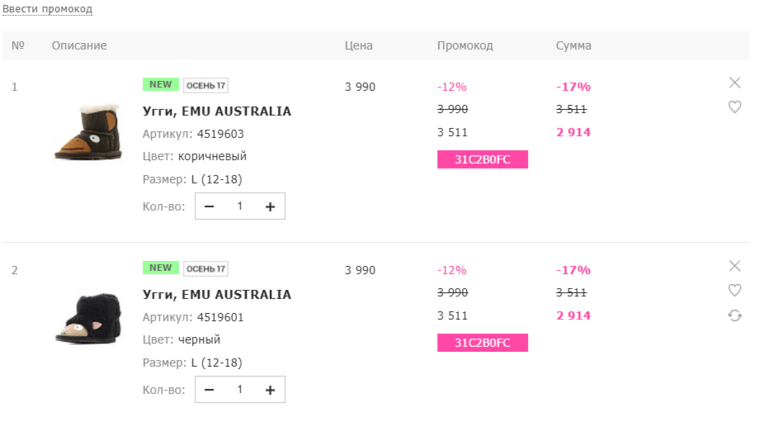Remove the brown Uggs item with the X icon
Viewport: 770px width, 422px height.
pos(735,83)
